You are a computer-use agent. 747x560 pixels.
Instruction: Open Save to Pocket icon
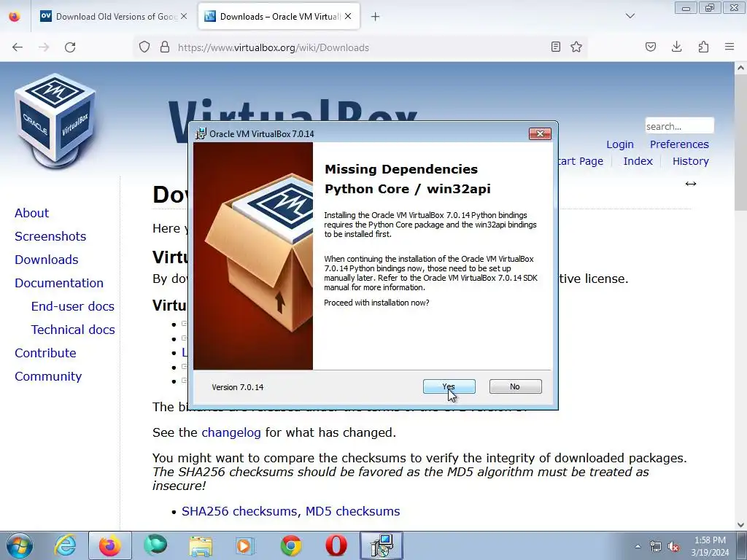point(651,47)
